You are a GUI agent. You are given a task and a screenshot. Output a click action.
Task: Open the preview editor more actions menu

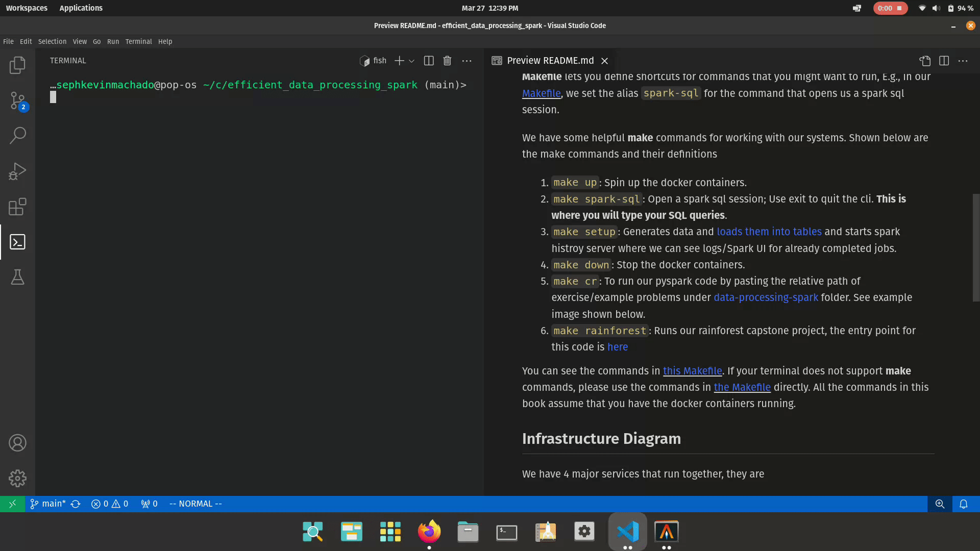click(x=963, y=61)
